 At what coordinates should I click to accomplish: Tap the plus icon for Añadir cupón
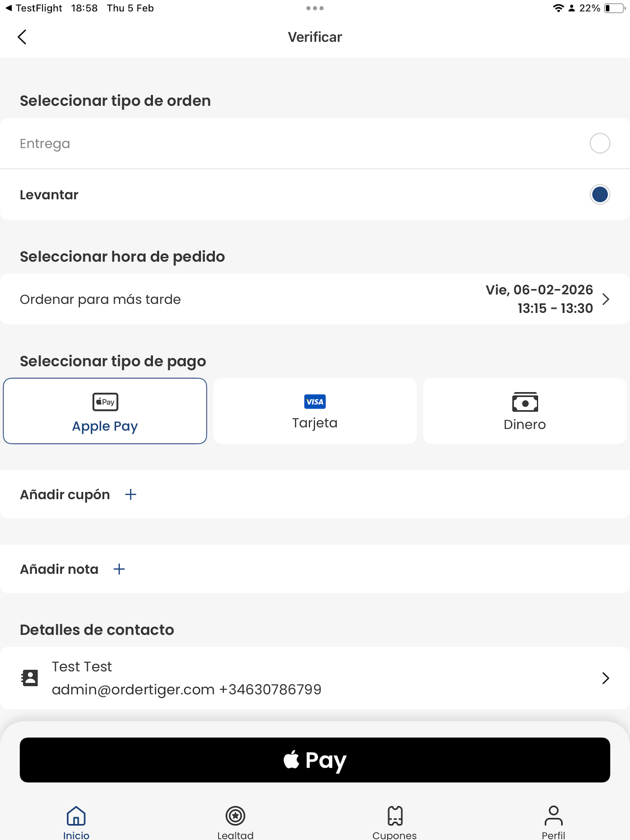131,494
